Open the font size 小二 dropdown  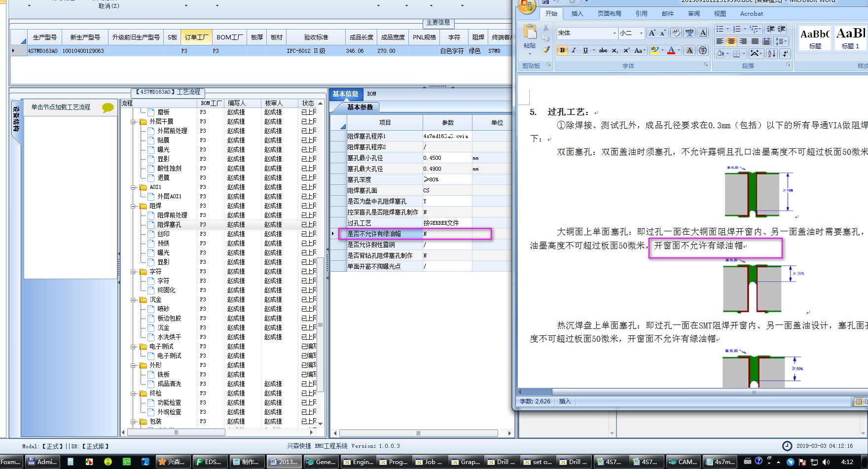[x=641, y=33]
